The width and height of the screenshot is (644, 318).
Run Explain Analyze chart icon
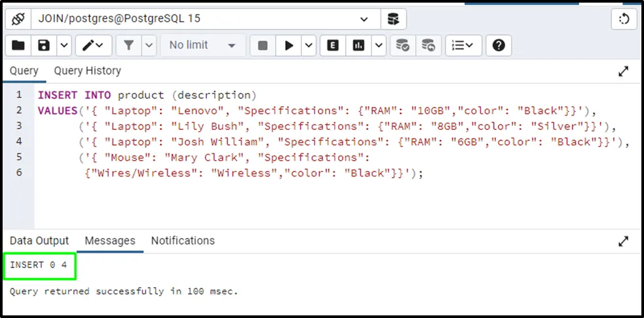[x=358, y=45]
